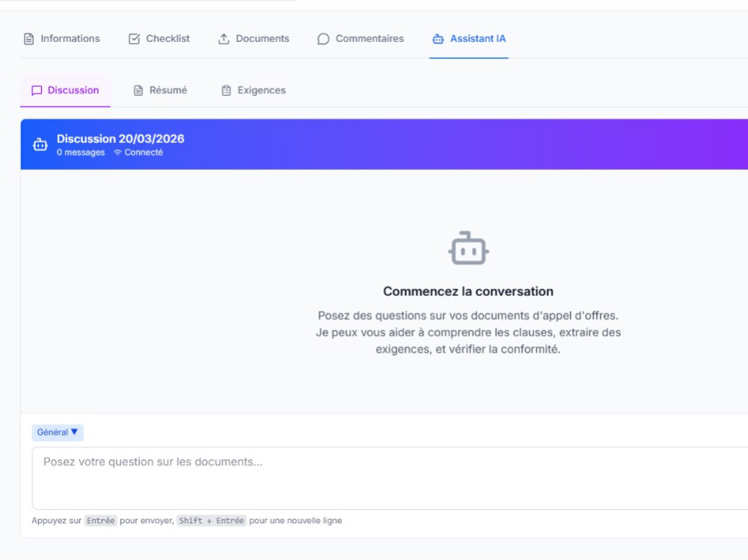Screen dimensions: 748x560
Task: Click the Commencez la conversation heading
Action: pyautogui.click(x=468, y=292)
